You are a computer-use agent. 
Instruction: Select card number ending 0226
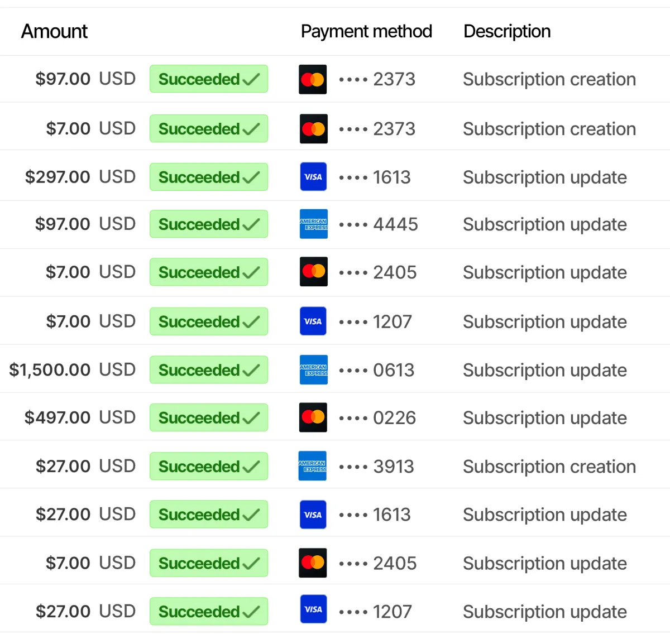394,418
